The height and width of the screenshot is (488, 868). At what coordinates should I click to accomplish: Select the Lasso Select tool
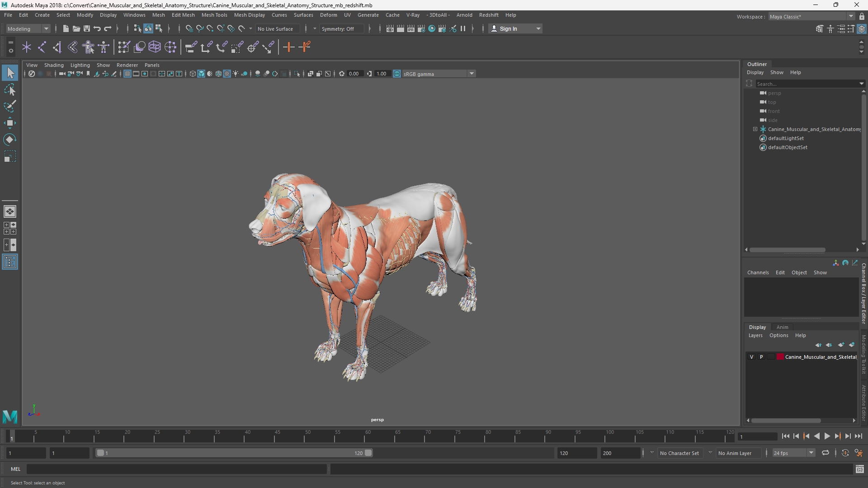(10, 90)
